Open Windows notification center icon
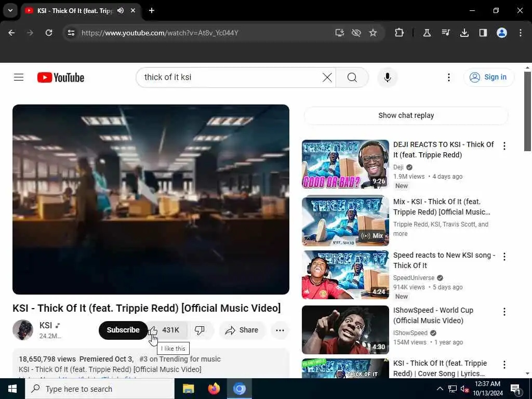This screenshot has width=532, height=399. click(515, 389)
